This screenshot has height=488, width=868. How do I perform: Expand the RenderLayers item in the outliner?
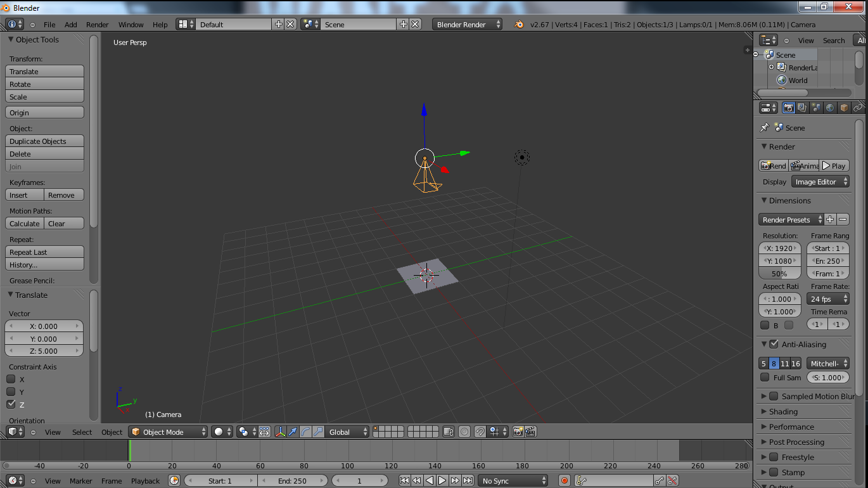(x=771, y=67)
